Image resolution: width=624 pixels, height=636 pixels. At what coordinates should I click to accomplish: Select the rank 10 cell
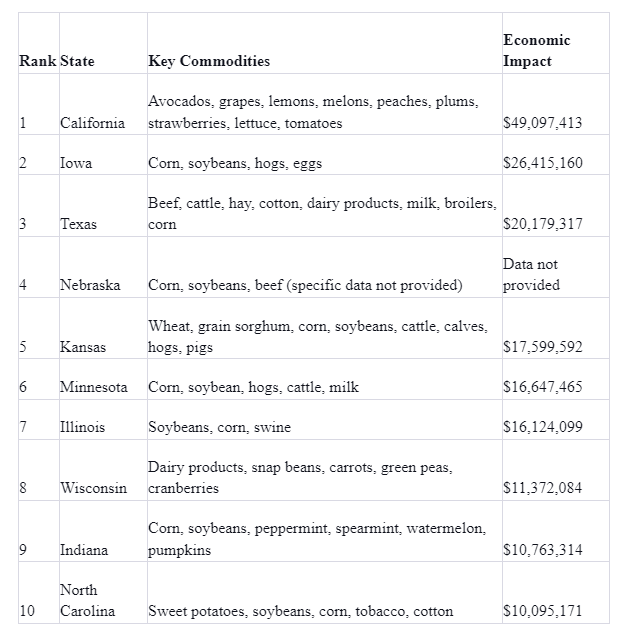click(39, 593)
